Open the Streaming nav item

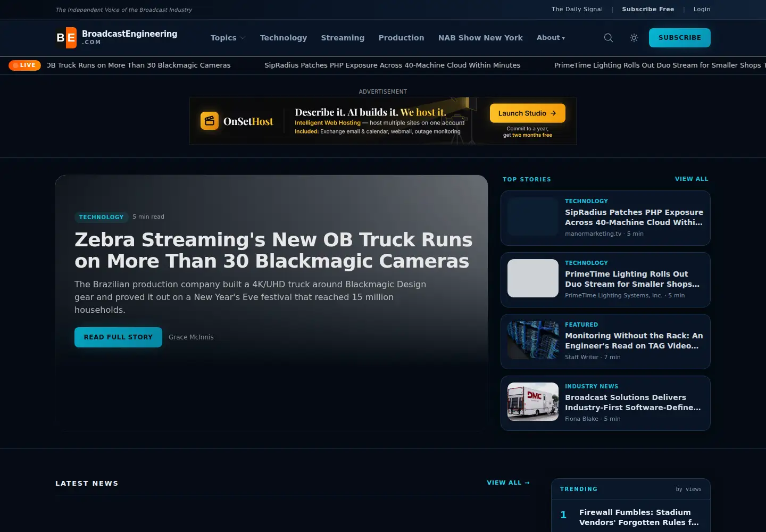pyautogui.click(x=343, y=38)
